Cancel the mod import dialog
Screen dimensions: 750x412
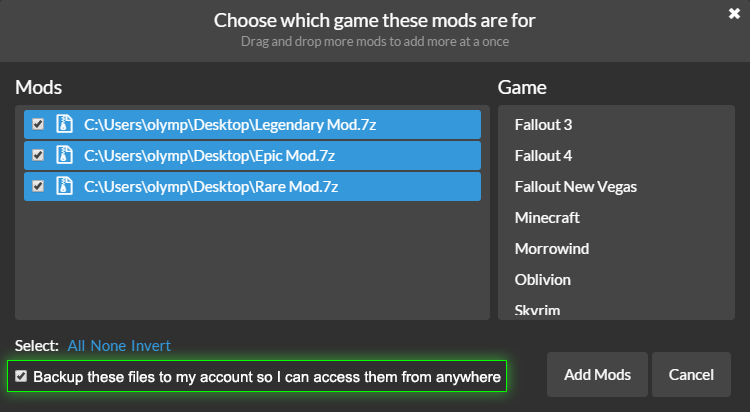tap(691, 375)
